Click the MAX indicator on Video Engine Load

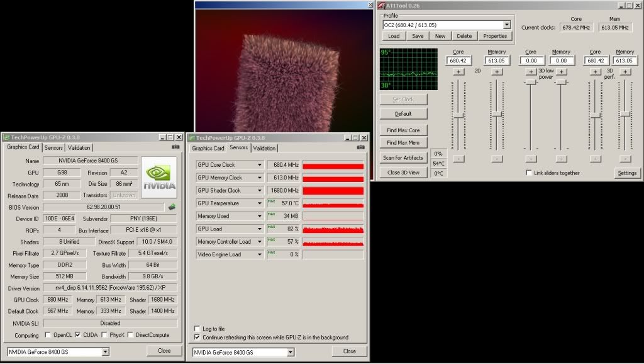[x=271, y=254]
